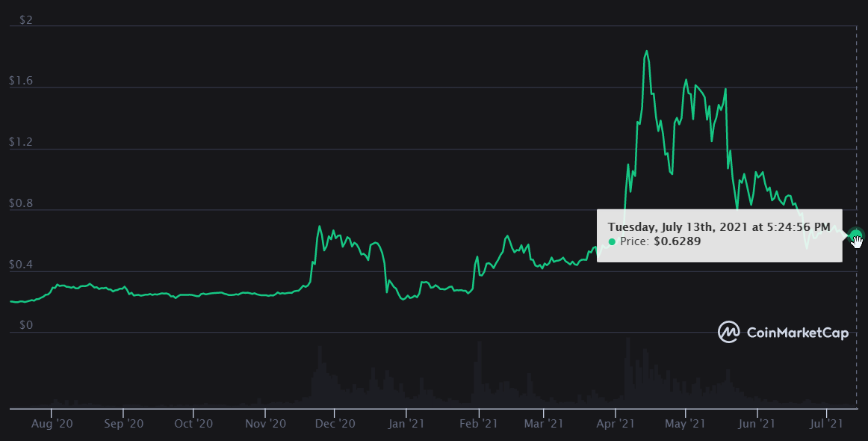Click the green data point marker on the price line

855,235
